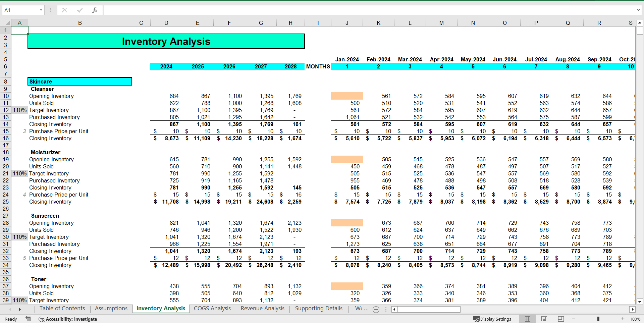The width and height of the screenshot is (644, 324).
Task: Open the COGS Analysis sheet tab
Action: pos(212,309)
